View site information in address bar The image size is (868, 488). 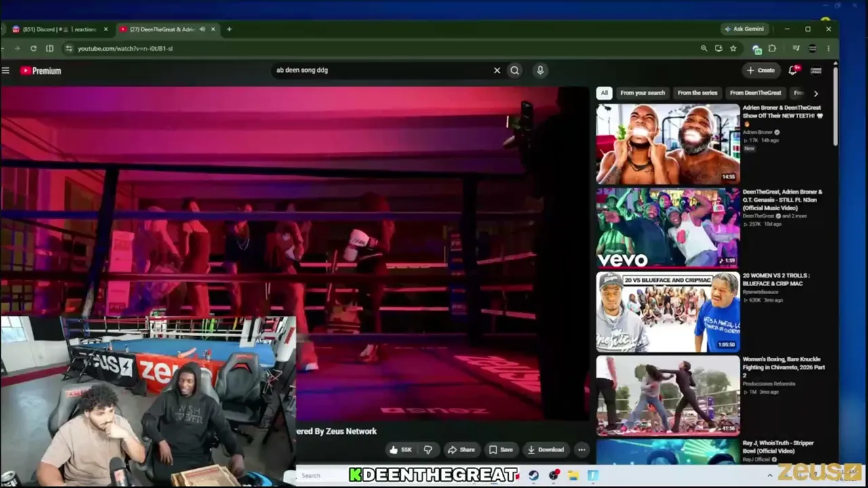coord(68,48)
